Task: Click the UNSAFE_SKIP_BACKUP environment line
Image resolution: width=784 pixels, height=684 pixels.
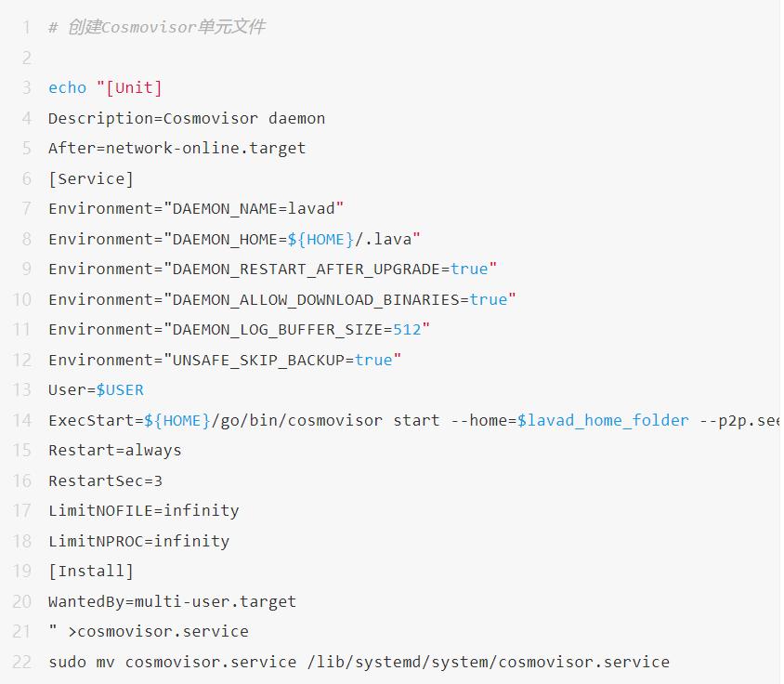Action: [225, 360]
